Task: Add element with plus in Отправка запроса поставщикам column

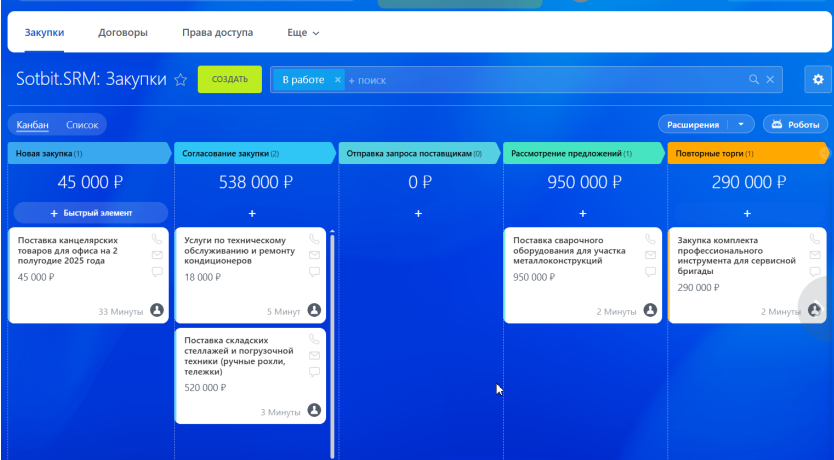Action: click(418, 213)
